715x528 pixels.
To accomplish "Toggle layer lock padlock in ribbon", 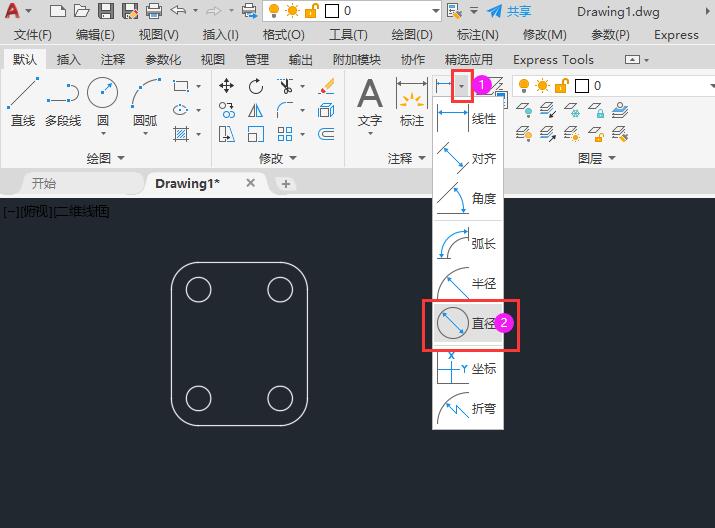I will [562, 85].
